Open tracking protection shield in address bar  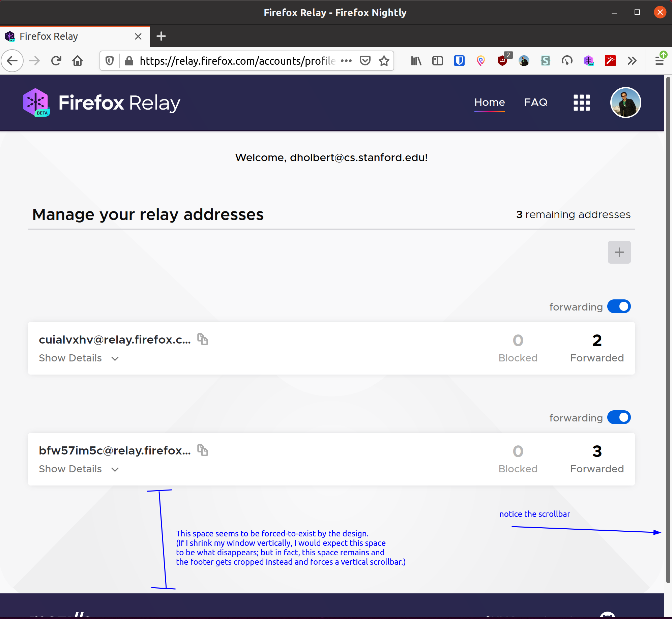tap(109, 61)
